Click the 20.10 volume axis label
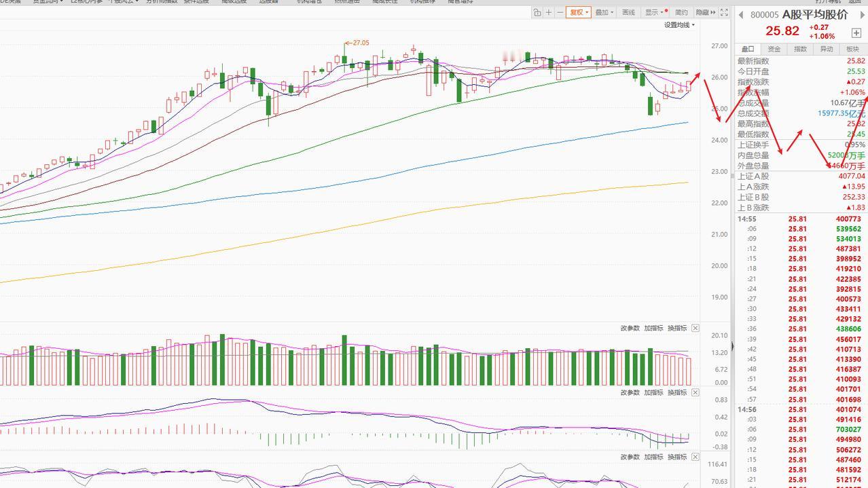Image resolution: width=868 pixels, height=488 pixels. click(719, 336)
